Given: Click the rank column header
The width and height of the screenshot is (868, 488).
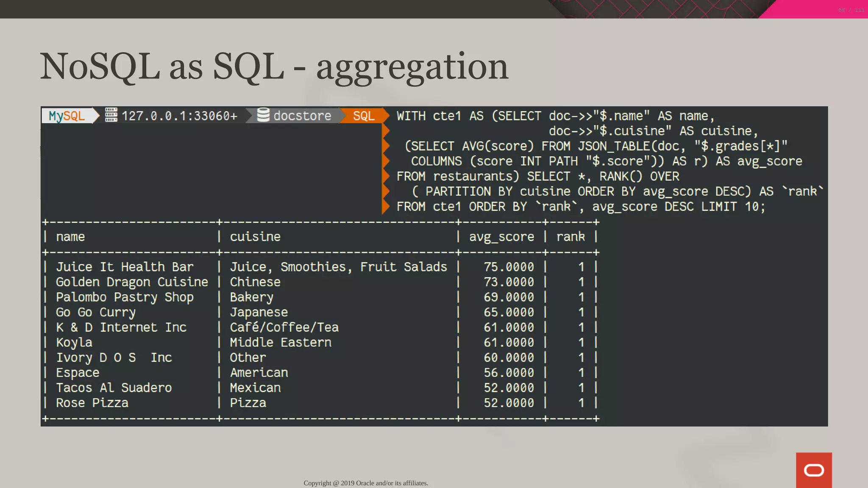Looking at the screenshot, I should (x=570, y=237).
